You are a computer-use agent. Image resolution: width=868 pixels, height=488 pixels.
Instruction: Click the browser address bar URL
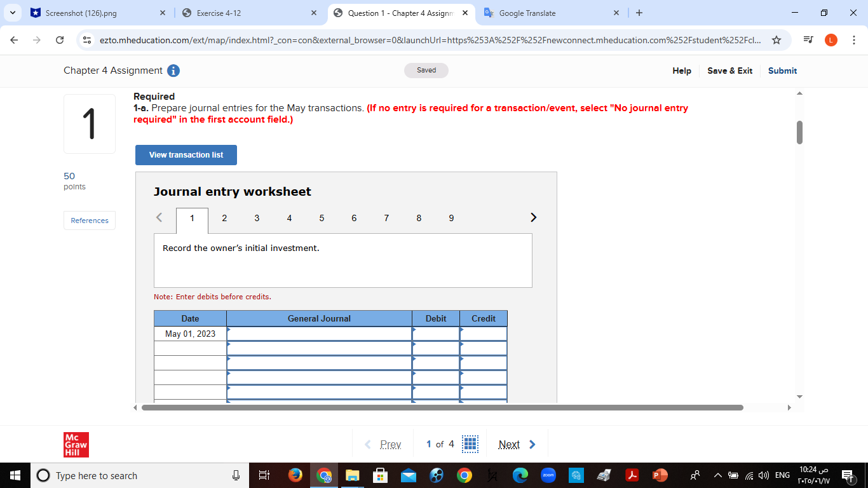coord(430,40)
